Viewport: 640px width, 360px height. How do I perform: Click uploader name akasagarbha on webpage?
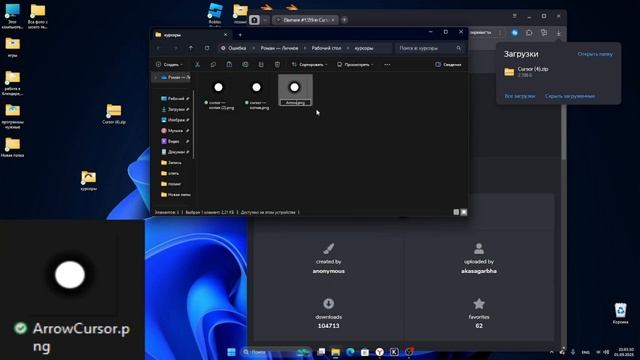coord(479,271)
